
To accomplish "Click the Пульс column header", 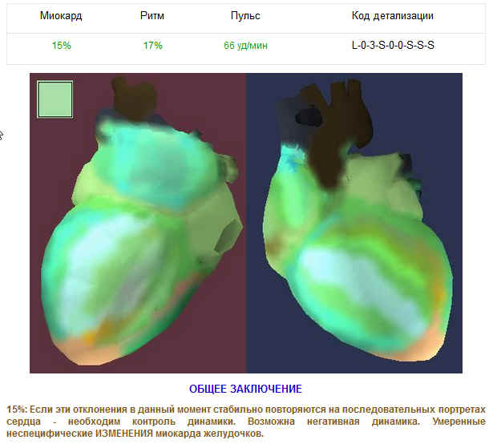I will click(245, 16).
